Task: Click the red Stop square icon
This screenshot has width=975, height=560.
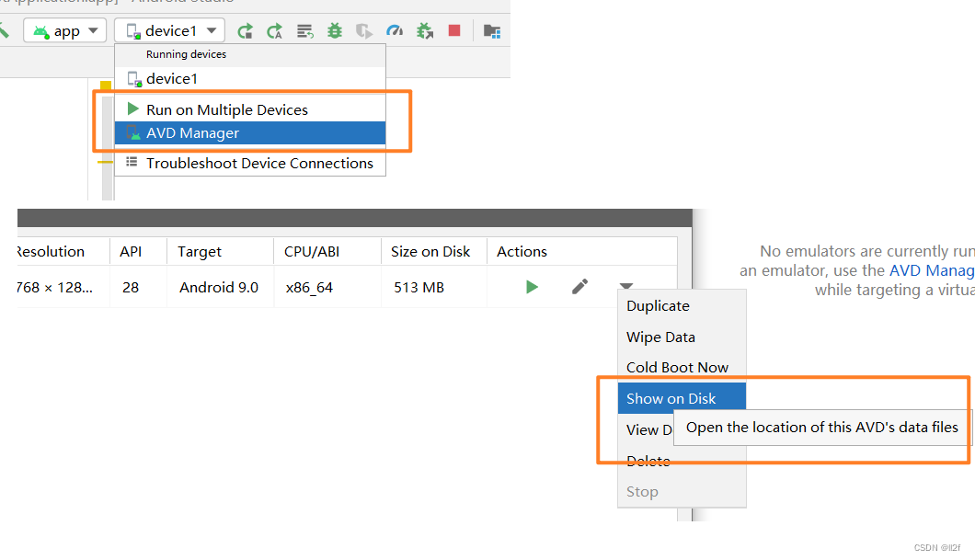Action: 454,30
